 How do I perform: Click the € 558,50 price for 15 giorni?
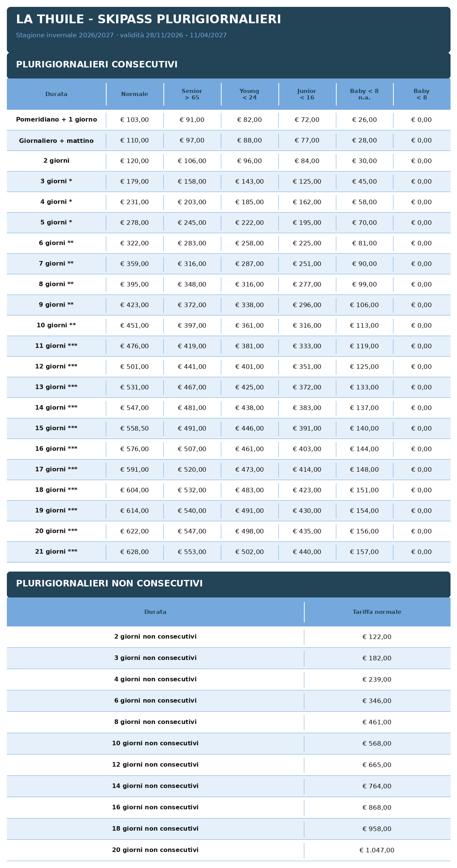pyautogui.click(x=134, y=428)
